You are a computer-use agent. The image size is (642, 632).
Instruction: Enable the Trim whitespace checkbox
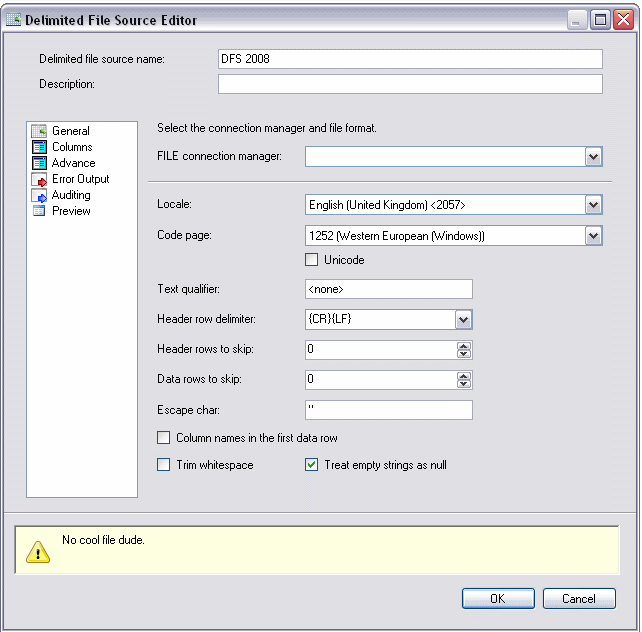(163, 465)
